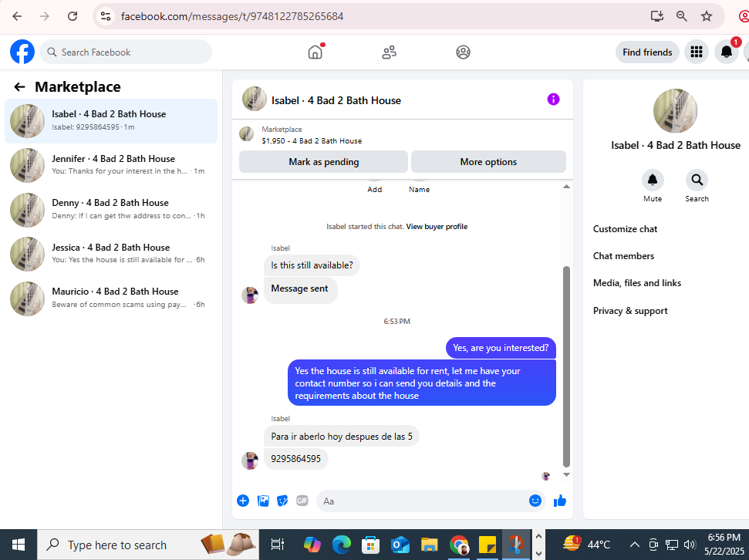This screenshot has height=560, width=749.
Task: Reload the page in the browser
Action: (73, 16)
